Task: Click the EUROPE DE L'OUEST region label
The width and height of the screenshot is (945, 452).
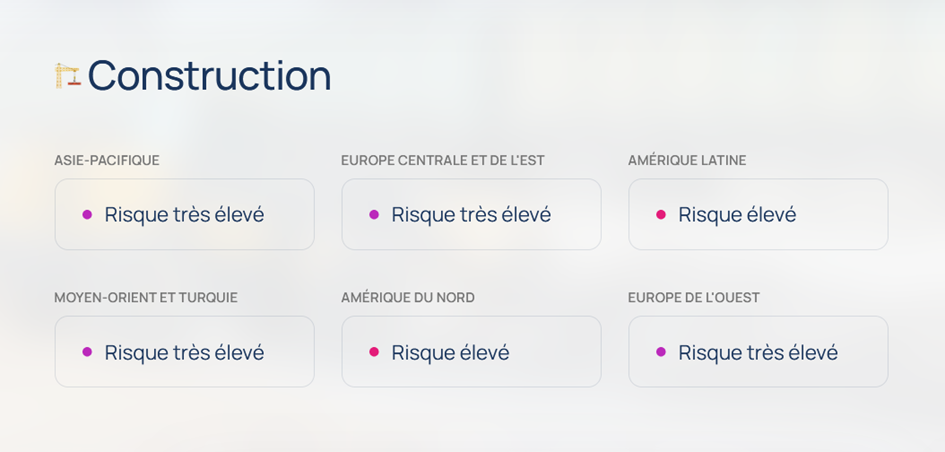Action: click(x=694, y=298)
